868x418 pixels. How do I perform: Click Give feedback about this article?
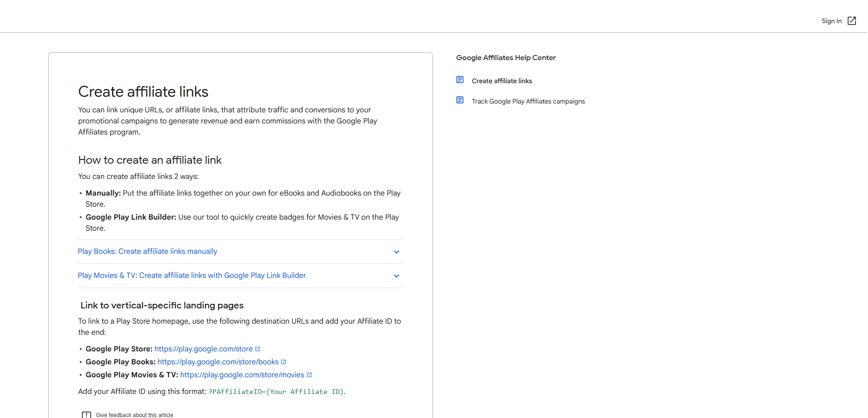coord(134,415)
